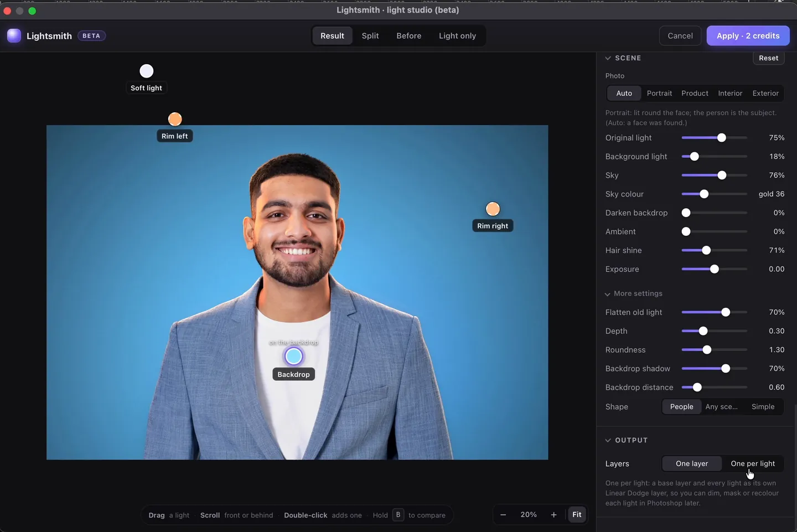Image resolution: width=797 pixels, height=532 pixels.
Task: Collapse the SCENE section
Action: (608, 58)
